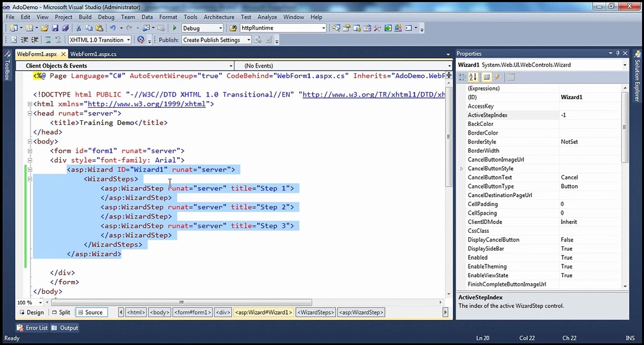Open the Build menu
Screen dimensions: 644x345
tap(85, 17)
